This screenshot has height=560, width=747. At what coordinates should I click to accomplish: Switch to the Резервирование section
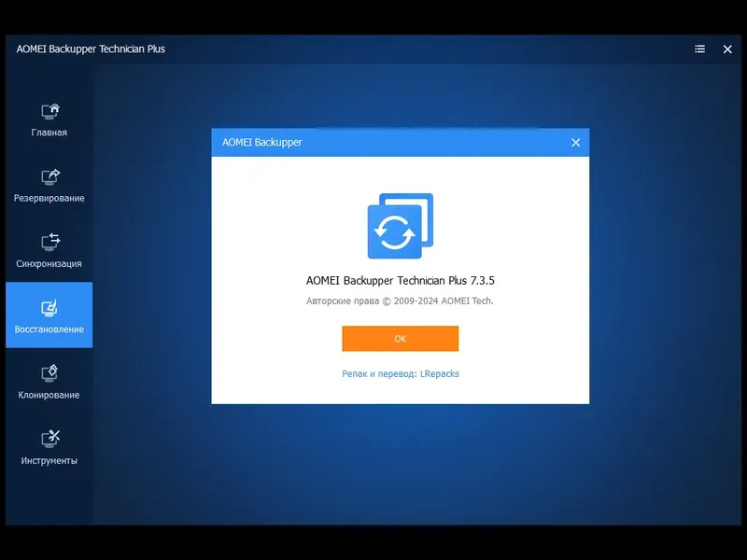(x=49, y=198)
